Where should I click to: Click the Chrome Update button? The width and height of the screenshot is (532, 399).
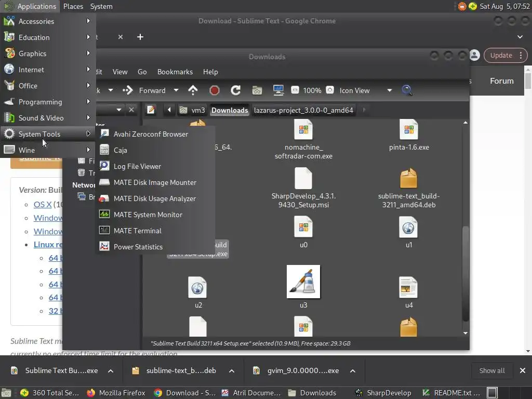click(501, 55)
